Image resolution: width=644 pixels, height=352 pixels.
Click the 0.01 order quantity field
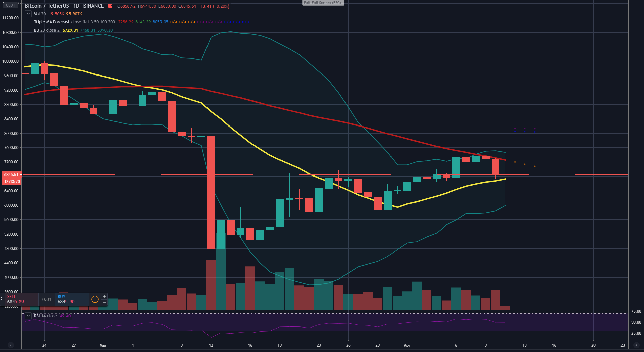pos(47,299)
